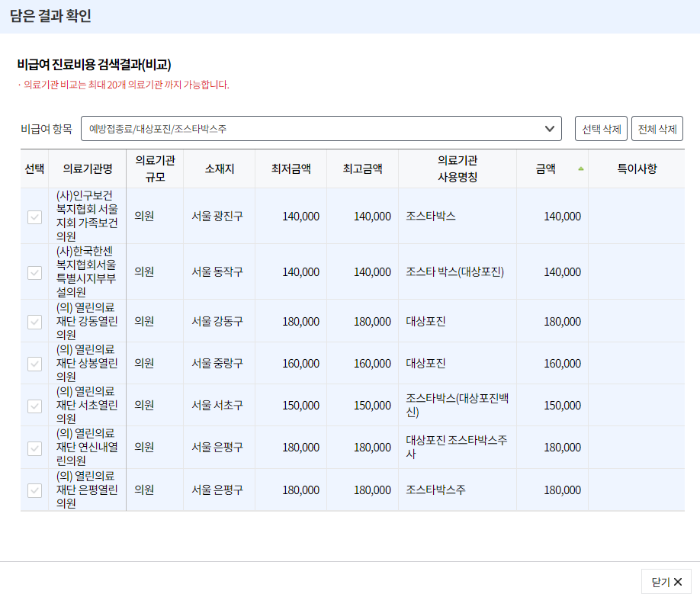Click the 전체 삭제 button
Image resolution: width=700 pixels, height=594 pixels.
point(658,129)
